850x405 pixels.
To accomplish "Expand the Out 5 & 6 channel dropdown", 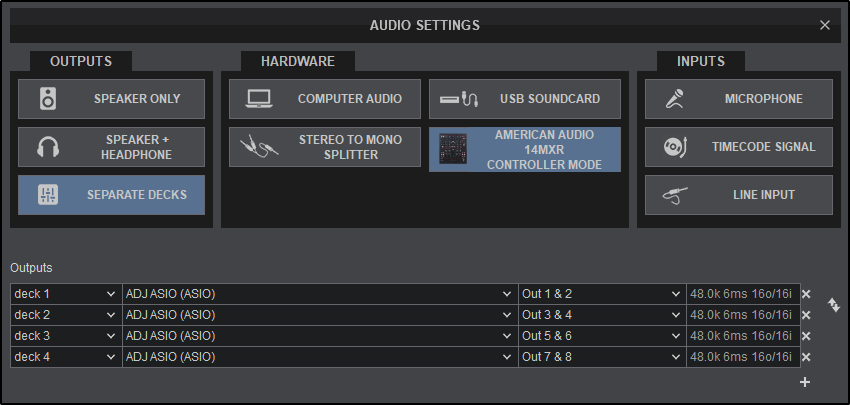I will [x=601, y=336].
